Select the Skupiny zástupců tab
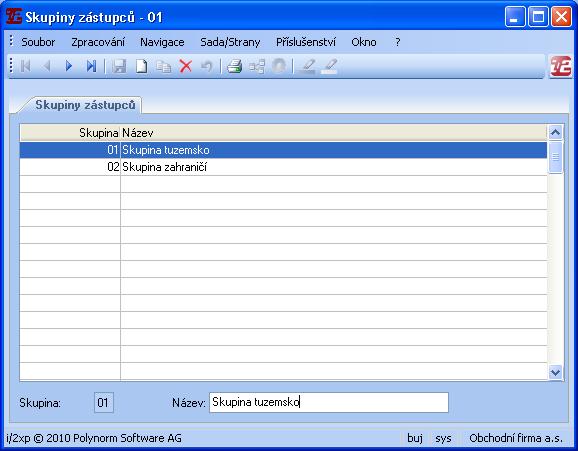Viewport: 578px width, 451px height. [x=85, y=105]
